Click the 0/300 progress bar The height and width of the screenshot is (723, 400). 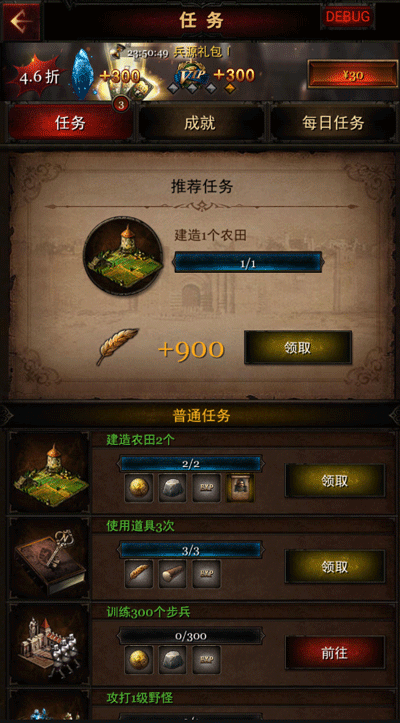191,636
